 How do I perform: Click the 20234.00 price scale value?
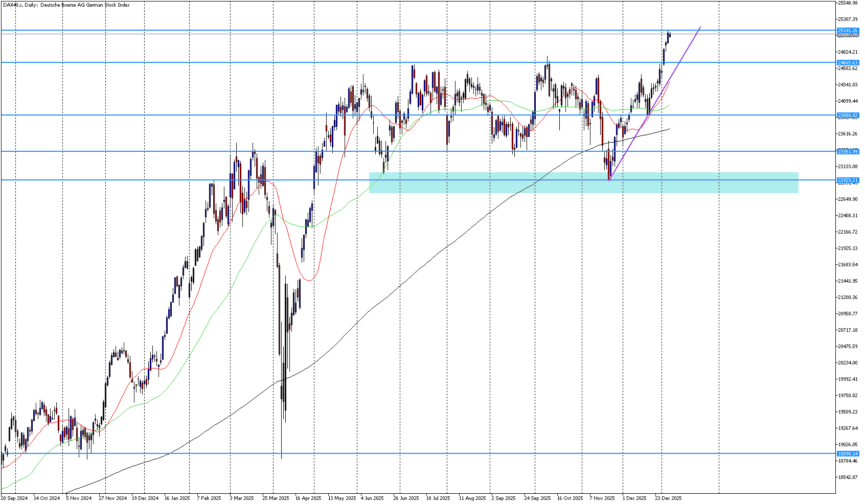847,363
